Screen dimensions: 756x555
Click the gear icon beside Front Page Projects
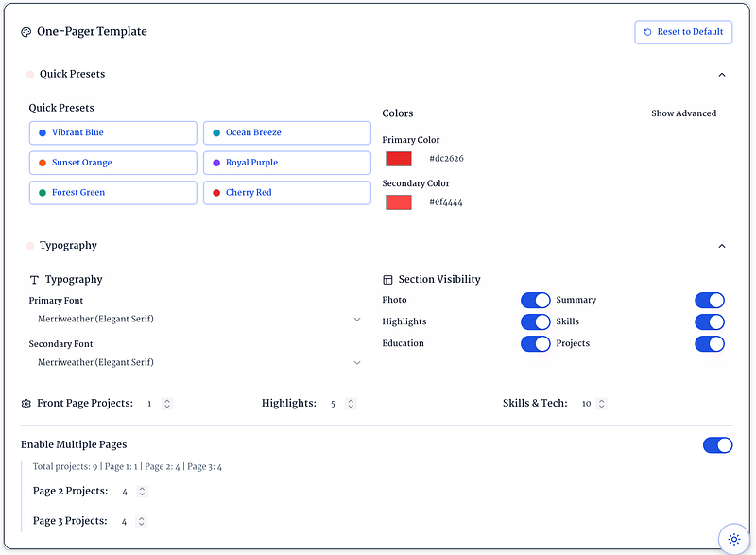26,404
